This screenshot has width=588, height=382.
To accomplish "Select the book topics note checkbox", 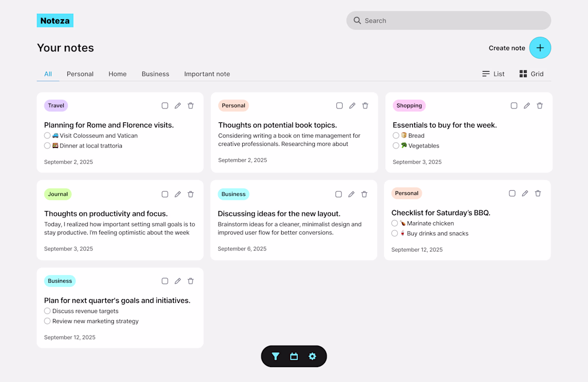I will pyautogui.click(x=339, y=106).
